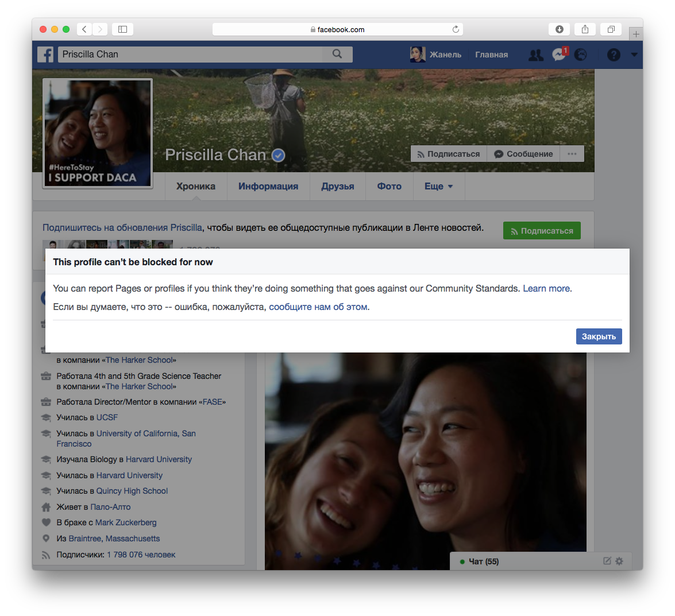This screenshot has height=616, width=675.
Task: Reload the page via address bar icon
Action: click(456, 29)
